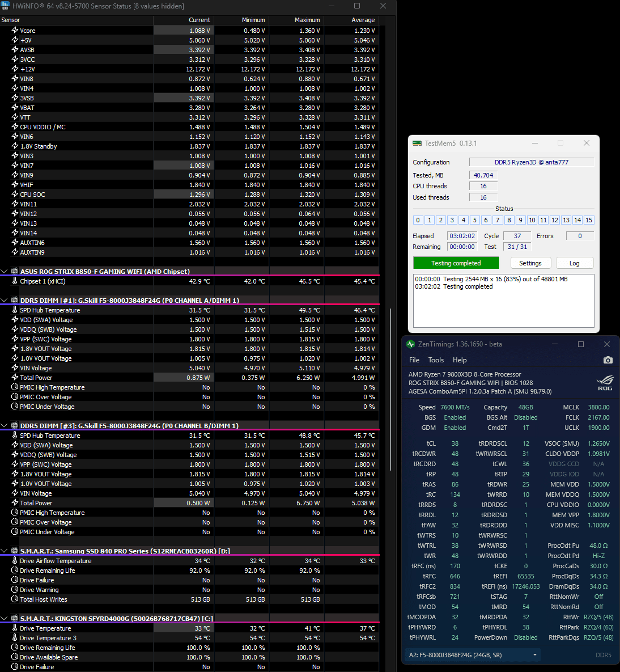
Task: Click the tRFC value 646
Action: [x=455, y=576]
